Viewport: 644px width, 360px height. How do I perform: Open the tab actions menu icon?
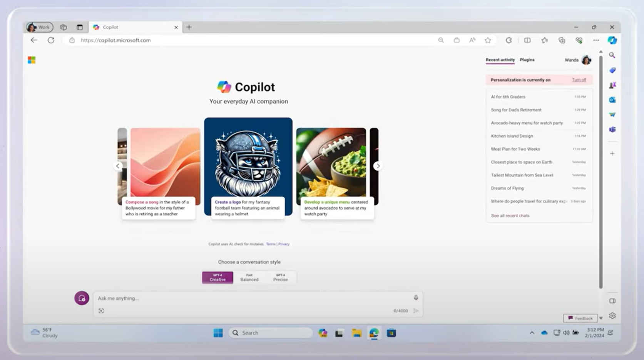[80, 27]
